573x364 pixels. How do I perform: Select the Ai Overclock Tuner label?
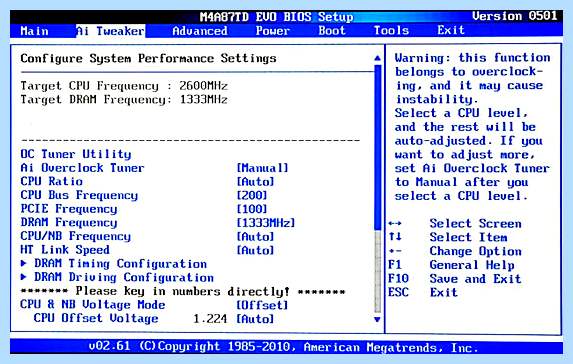click(82, 168)
